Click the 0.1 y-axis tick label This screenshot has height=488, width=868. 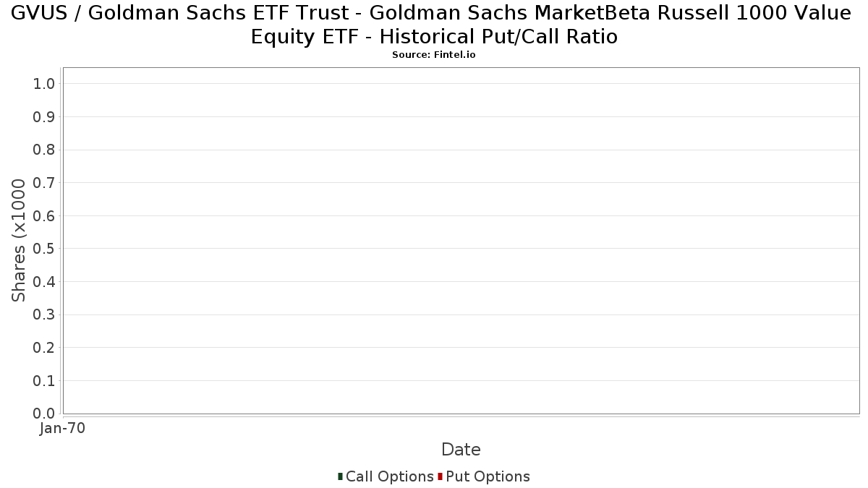pyautogui.click(x=44, y=380)
